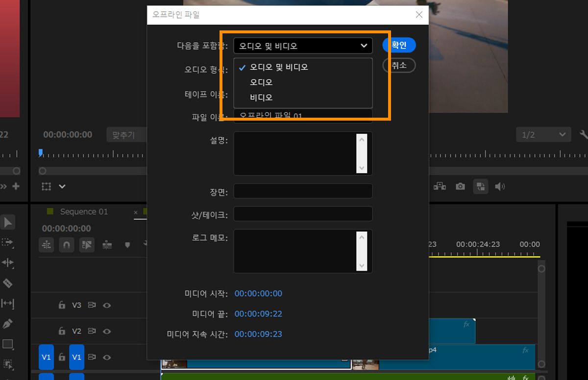Select the Rectangle tool

8,344
